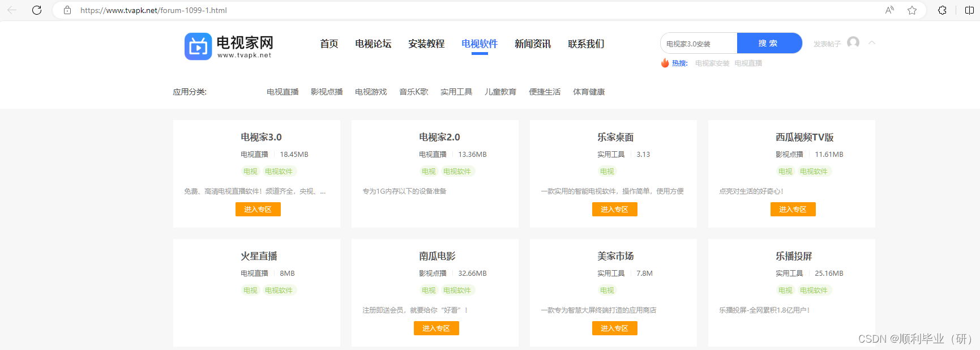Open the 联系我们 nav item

coord(586,44)
